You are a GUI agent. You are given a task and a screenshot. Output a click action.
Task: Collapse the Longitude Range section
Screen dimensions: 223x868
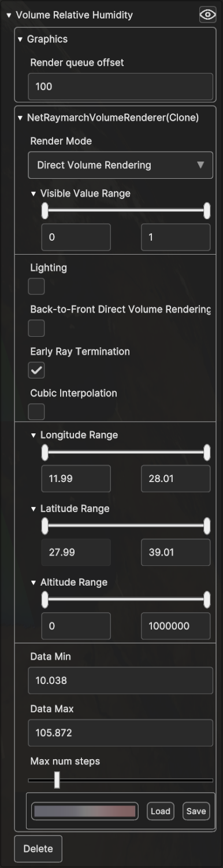(34, 435)
